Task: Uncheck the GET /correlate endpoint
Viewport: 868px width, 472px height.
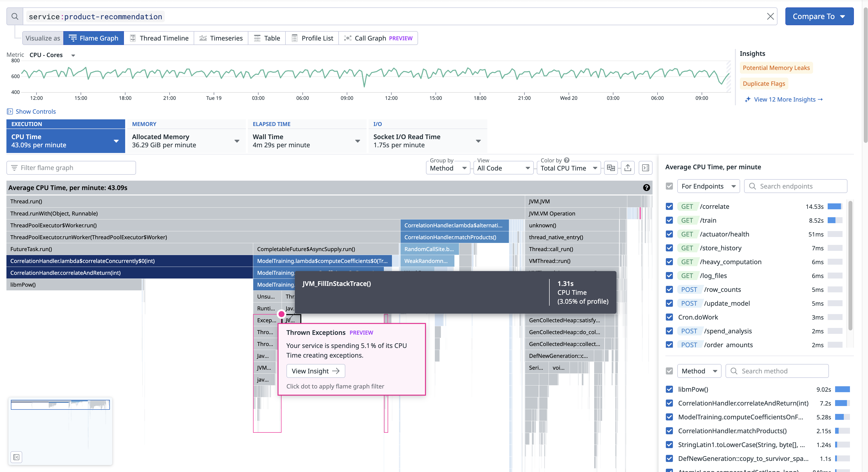Action: [669, 206]
